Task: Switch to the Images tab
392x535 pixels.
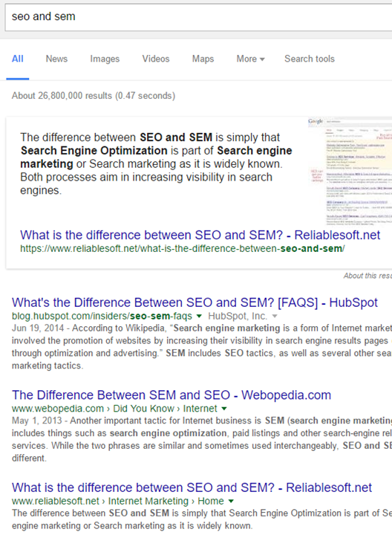Action: 105,59
